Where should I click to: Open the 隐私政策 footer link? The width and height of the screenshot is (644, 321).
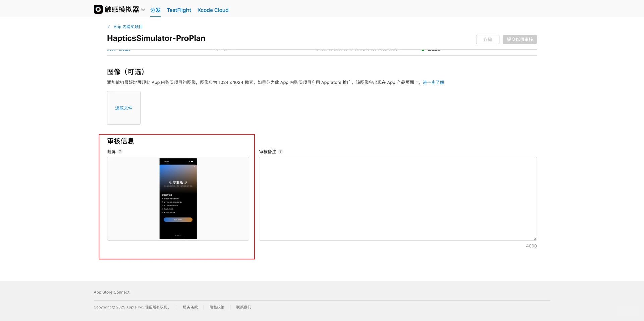tap(217, 307)
